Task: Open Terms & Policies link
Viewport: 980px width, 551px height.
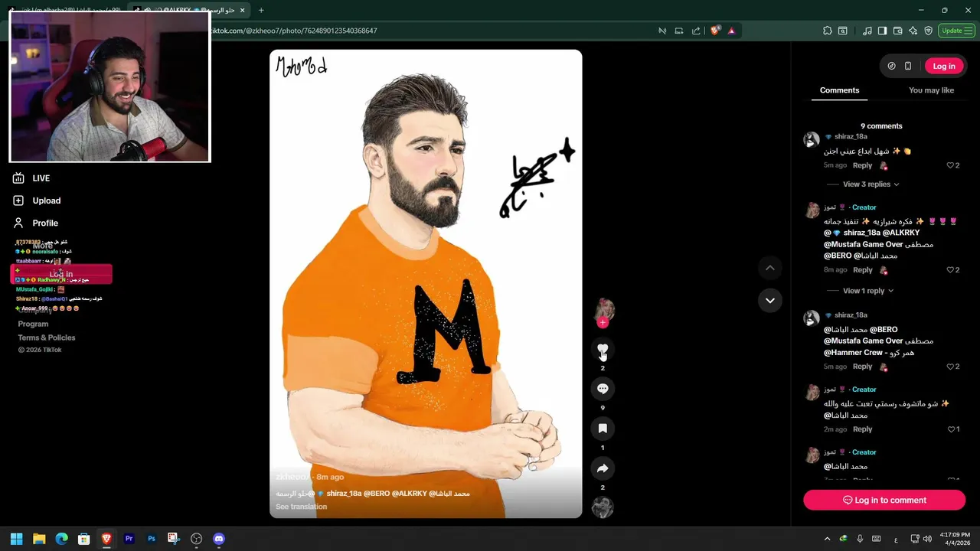Action: 47,337
